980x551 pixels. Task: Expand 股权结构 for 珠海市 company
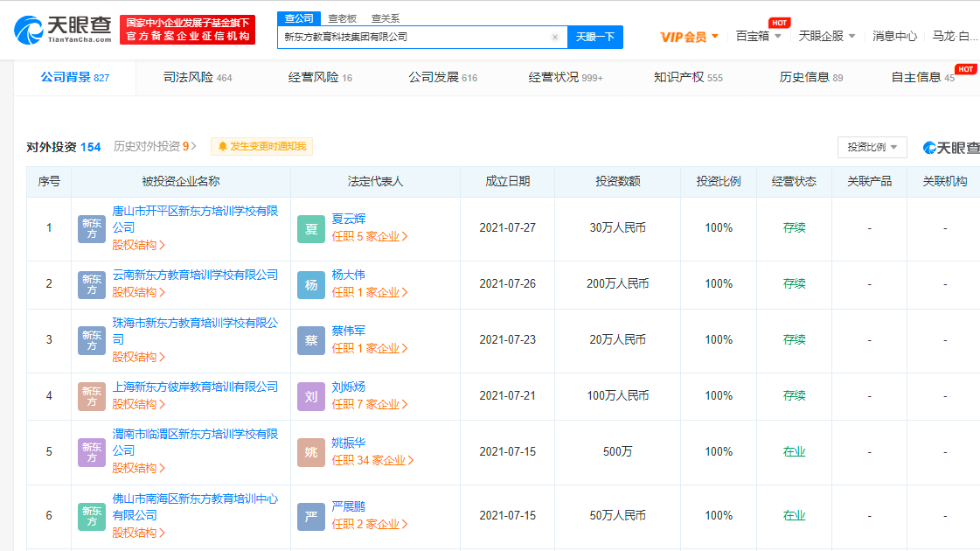(x=138, y=357)
